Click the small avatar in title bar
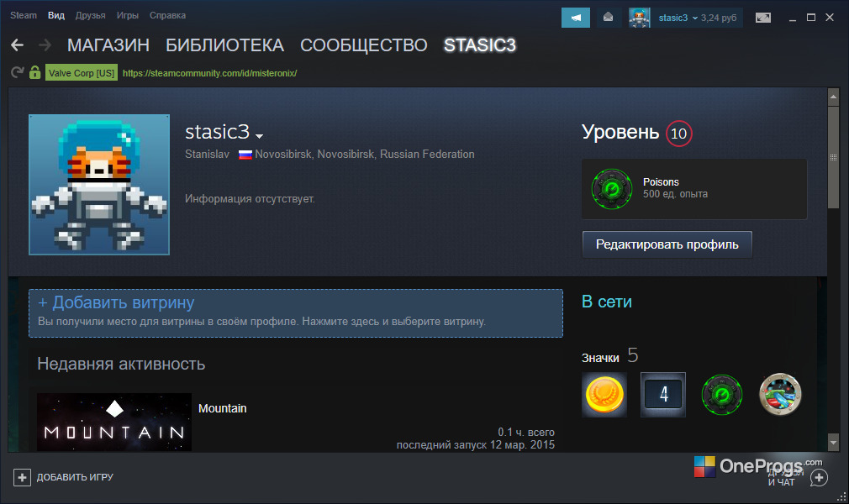This screenshot has width=849, height=504. (639, 18)
